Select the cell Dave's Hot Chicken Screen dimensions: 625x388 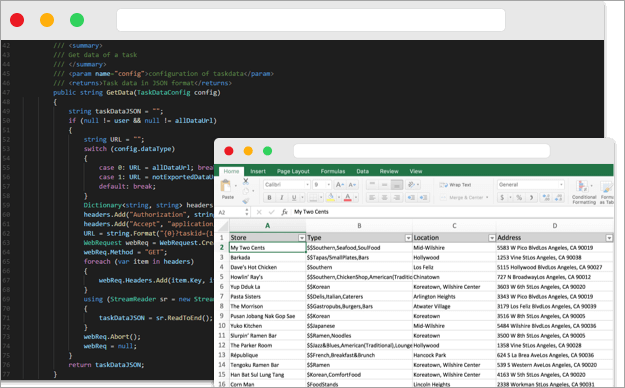pyautogui.click(x=267, y=267)
